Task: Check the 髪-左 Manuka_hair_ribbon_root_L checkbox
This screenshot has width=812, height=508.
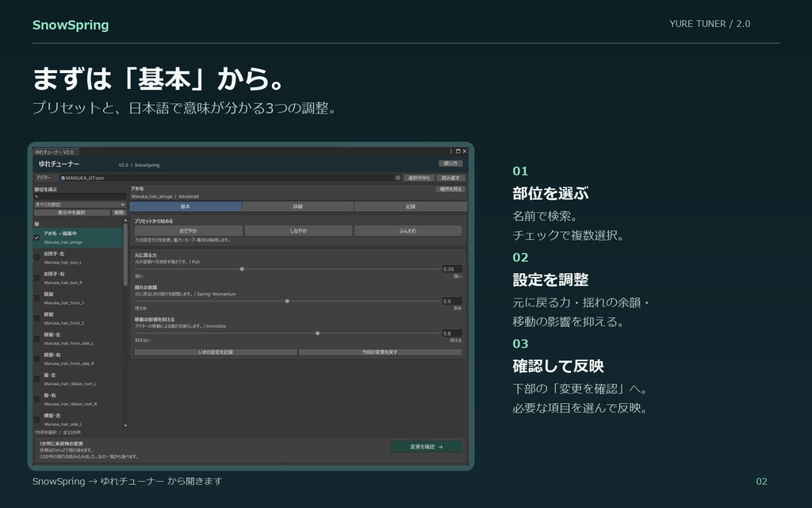Action: 36,379
